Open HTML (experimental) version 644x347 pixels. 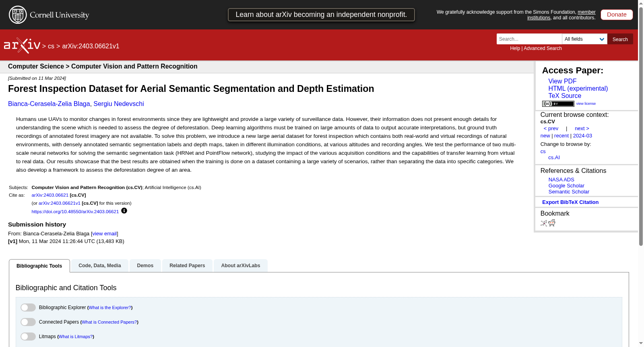tap(578, 89)
